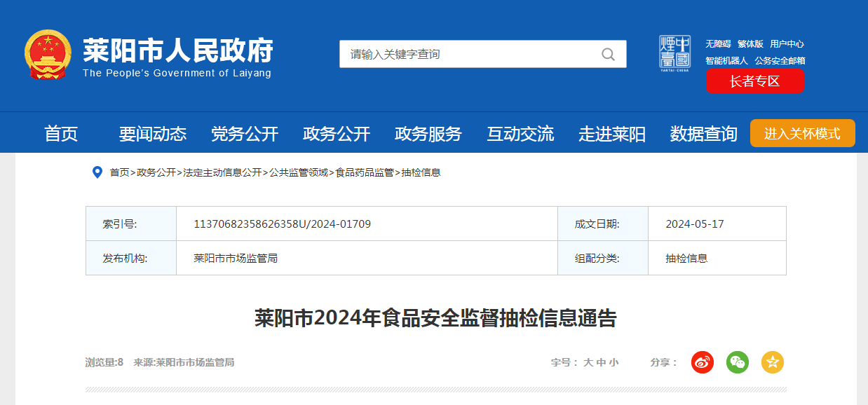Focus the keyword search input field
The image size is (868, 405).
(470, 54)
